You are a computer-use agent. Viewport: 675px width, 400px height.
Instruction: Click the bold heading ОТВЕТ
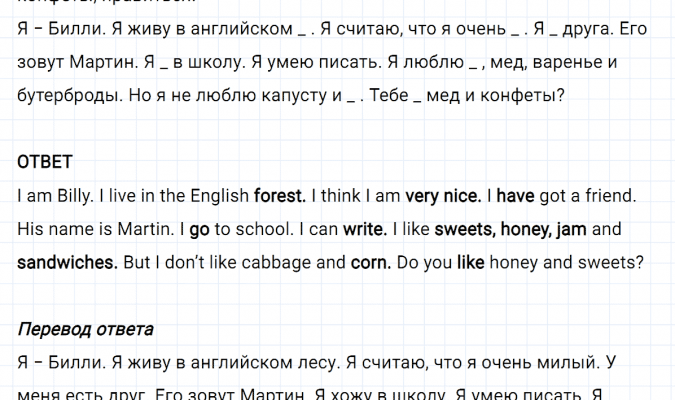pyautogui.click(x=45, y=161)
